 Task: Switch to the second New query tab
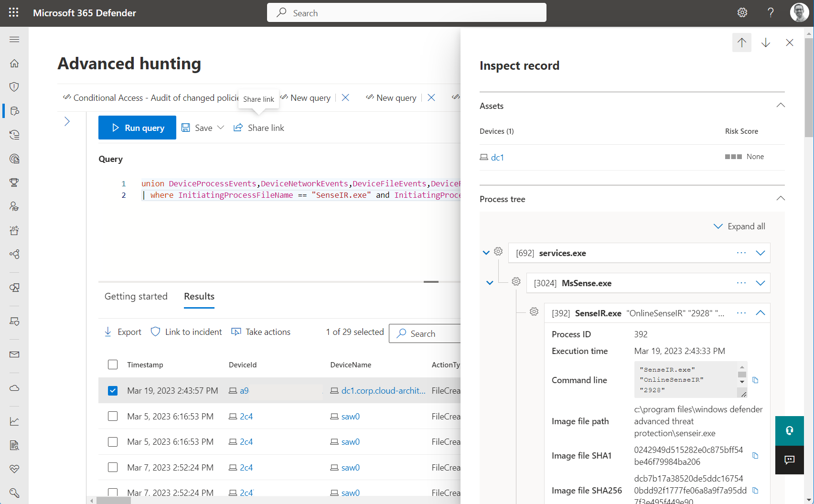[x=392, y=97]
